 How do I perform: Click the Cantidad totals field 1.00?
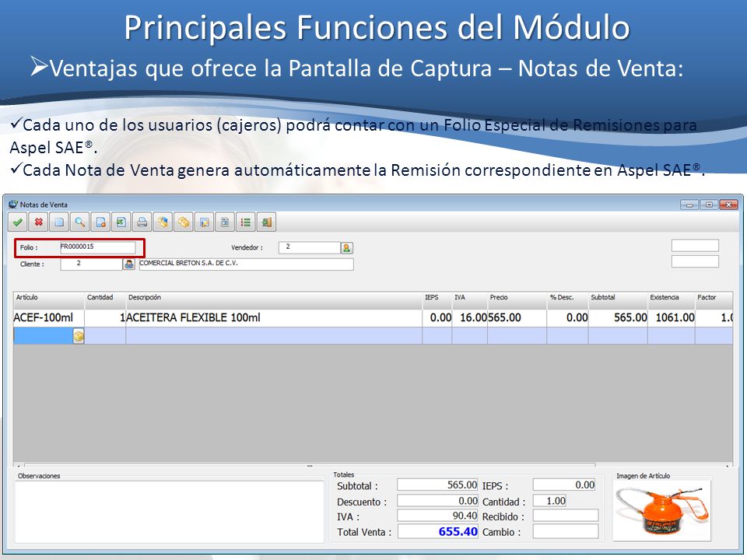[550, 500]
